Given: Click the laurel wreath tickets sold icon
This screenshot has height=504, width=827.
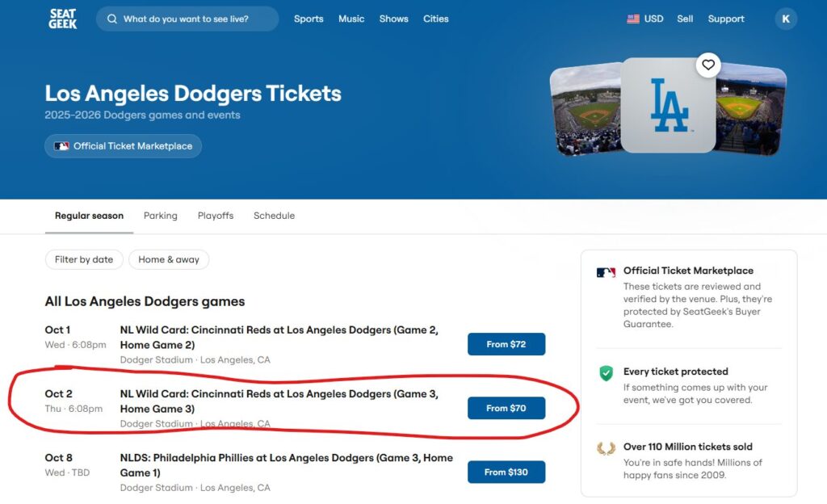Looking at the screenshot, I should pos(606,447).
